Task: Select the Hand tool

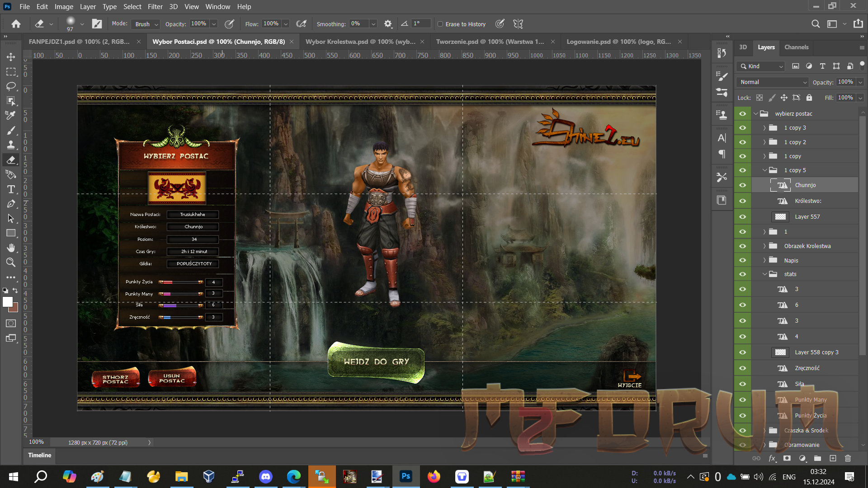Action: (11, 248)
